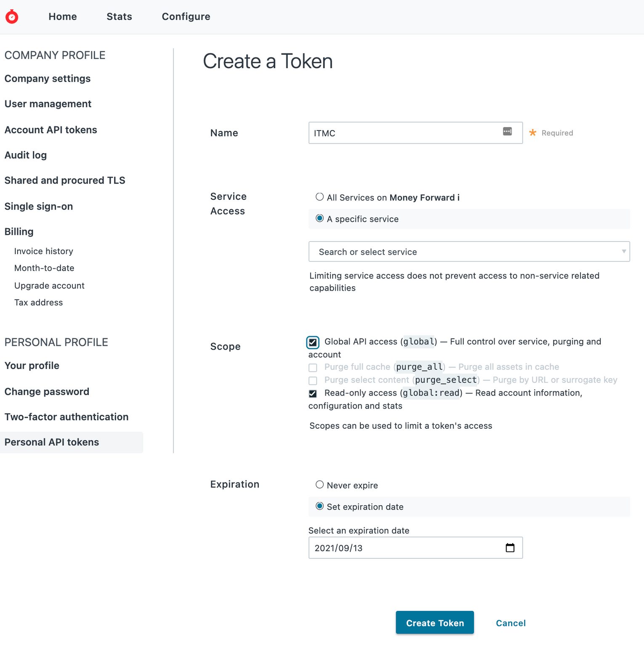Open the Home menu
The image size is (644, 653).
63,16
